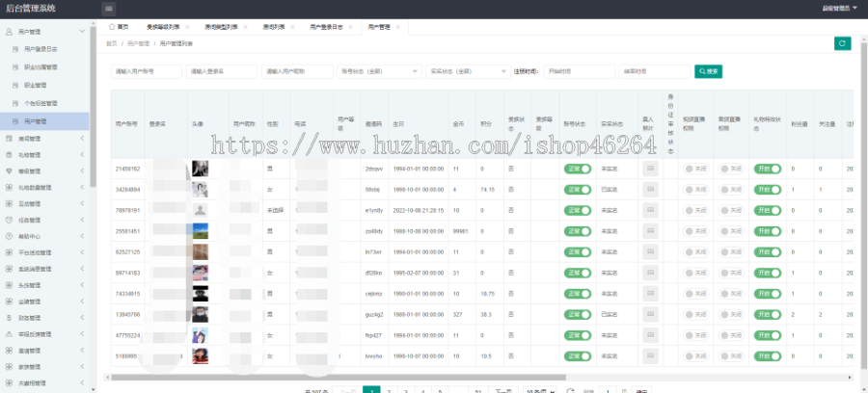Enable 视频直播权限 switch for user 34284894
This screenshot has width=868, height=393.
695,190
